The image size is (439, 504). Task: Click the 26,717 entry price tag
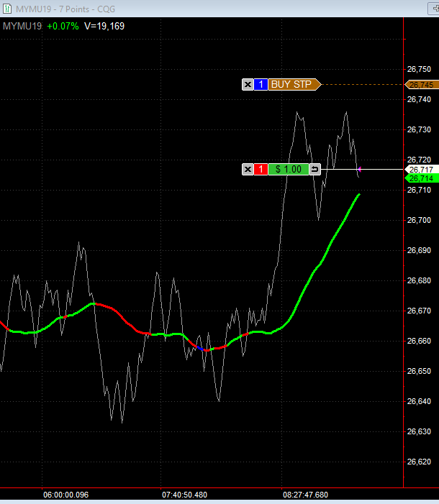tap(422, 170)
